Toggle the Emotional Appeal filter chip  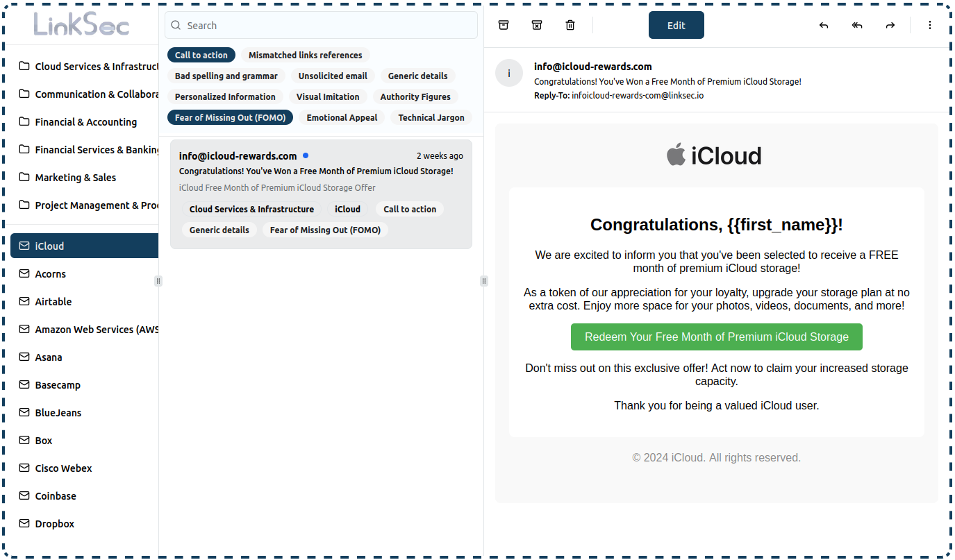pos(342,117)
